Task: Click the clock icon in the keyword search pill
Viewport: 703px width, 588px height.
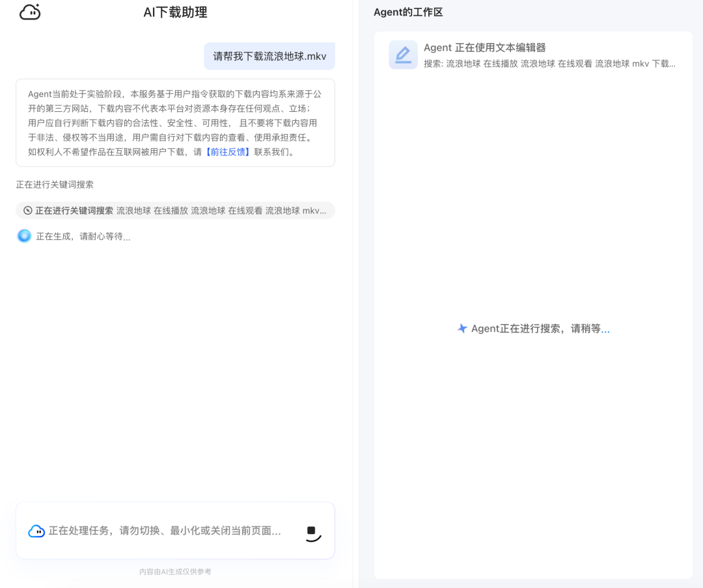Action: click(x=28, y=211)
